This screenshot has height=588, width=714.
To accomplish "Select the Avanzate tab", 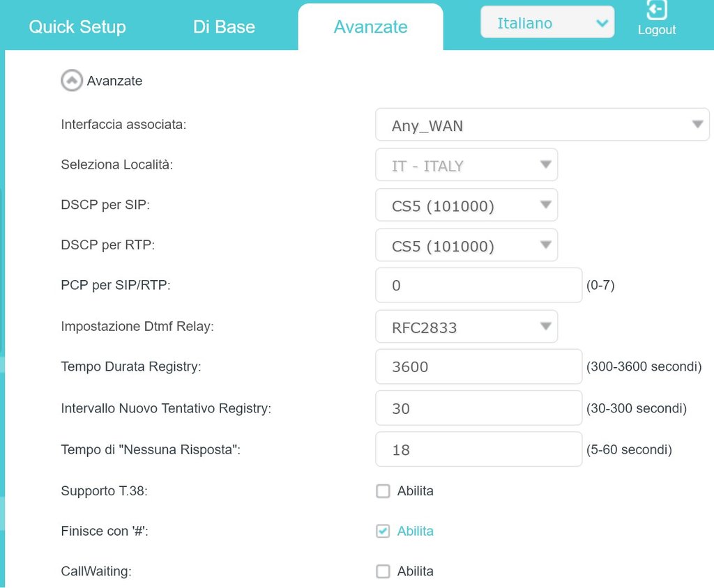I will 371,27.
